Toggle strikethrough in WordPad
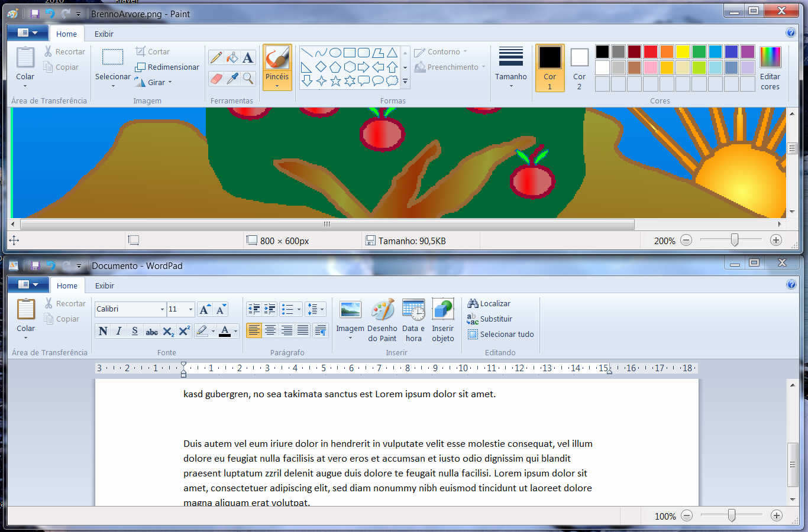 coord(151,331)
